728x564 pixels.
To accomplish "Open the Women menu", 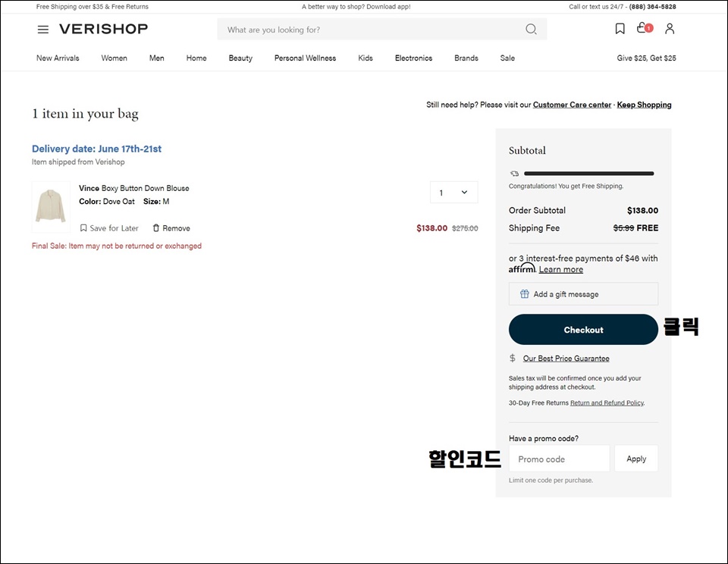I will (x=114, y=58).
